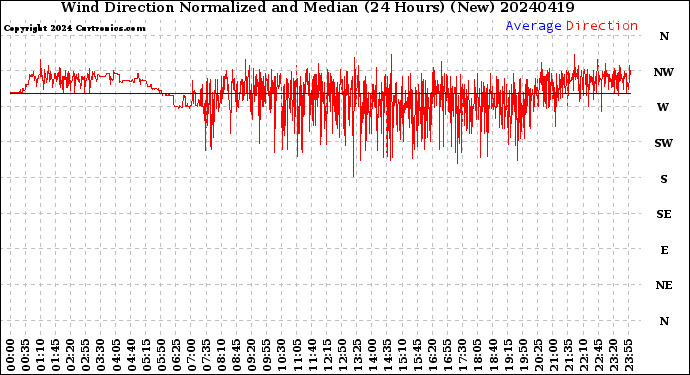Click the bottom 'N' axis label
Screen dimensions: 690x375
(x=664, y=321)
